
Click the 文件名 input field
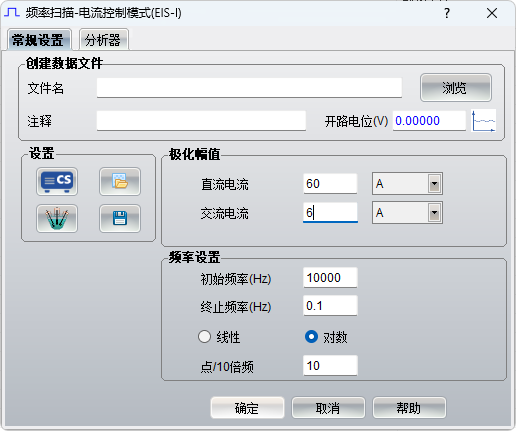249,88
